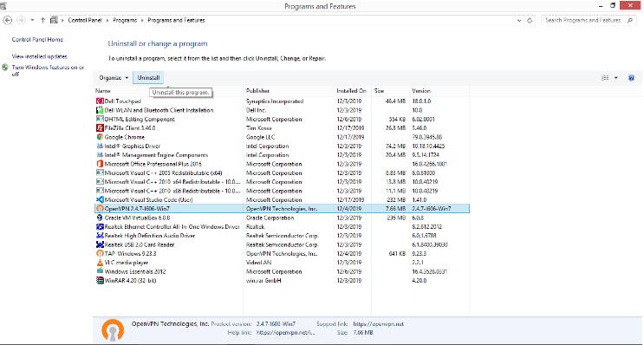Select the VLC media player row name
The height and width of the screenshot is (345, 644).
(127, 263)
